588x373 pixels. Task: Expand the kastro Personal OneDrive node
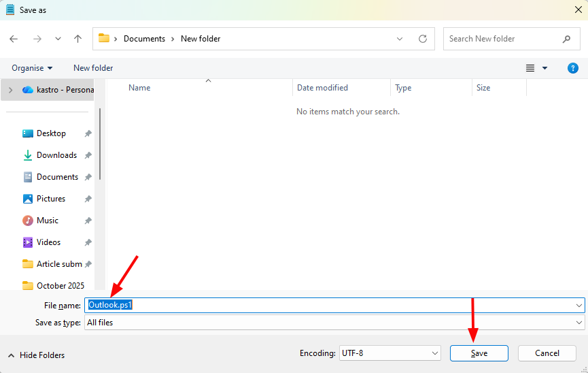[10, 89]
